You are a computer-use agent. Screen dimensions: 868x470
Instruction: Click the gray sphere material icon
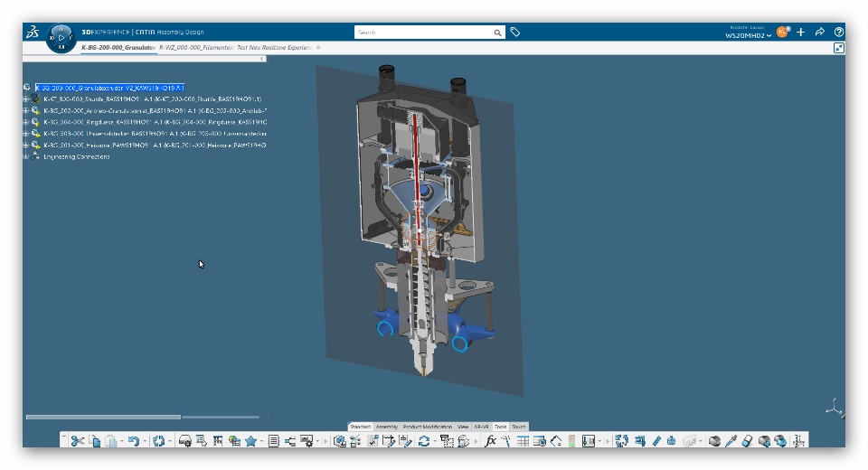pos(714,441)
